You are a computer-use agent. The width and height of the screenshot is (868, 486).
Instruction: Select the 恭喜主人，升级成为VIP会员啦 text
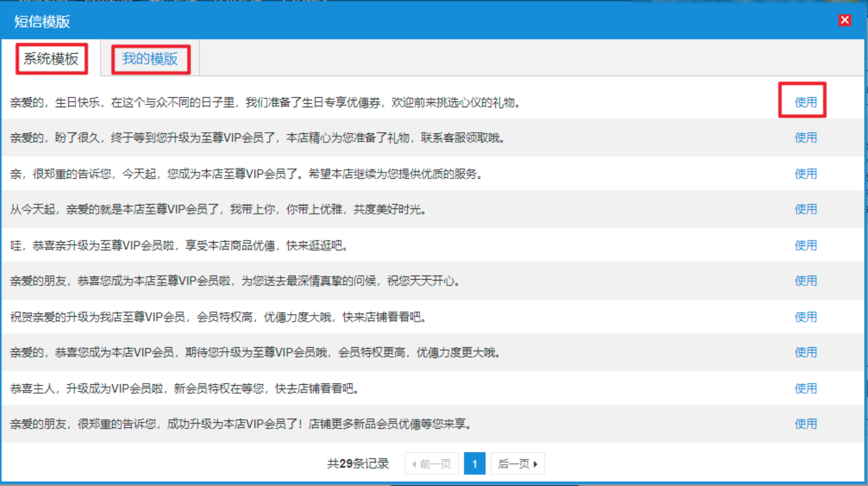pyautogui.click(x=185, y=389)
